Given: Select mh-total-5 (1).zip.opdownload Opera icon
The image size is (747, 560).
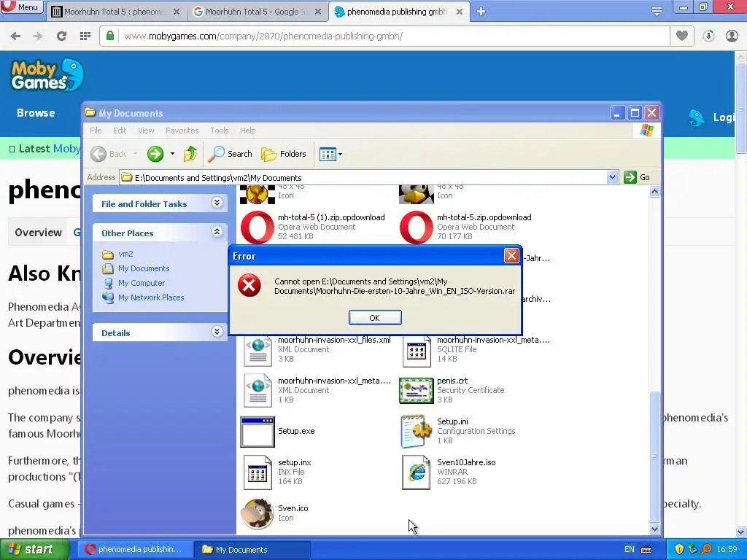Looking at the screenshot, I should 258,227.
